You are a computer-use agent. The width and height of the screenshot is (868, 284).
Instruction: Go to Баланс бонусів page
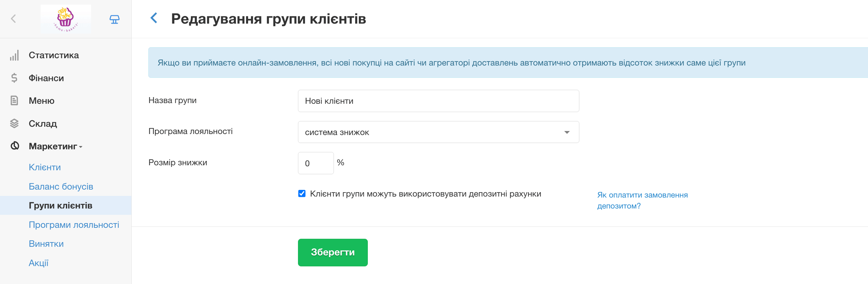point(61,187)
